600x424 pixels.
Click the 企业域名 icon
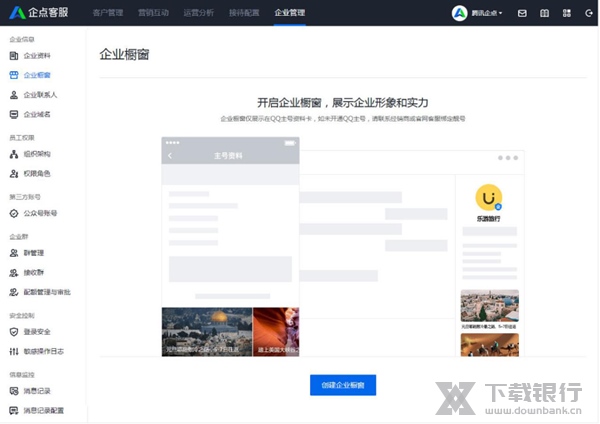coord(14,114)
